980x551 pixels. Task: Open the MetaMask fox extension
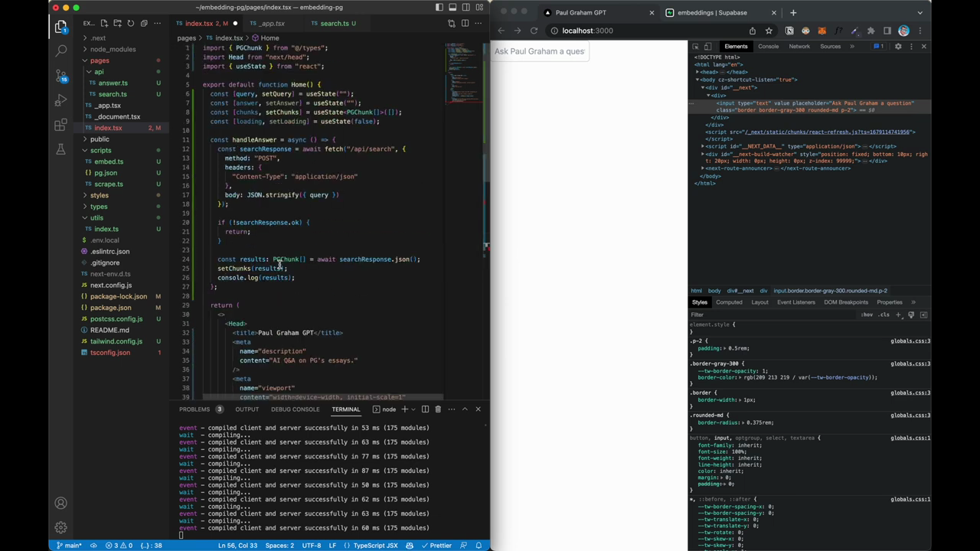[x=822, y=31]
